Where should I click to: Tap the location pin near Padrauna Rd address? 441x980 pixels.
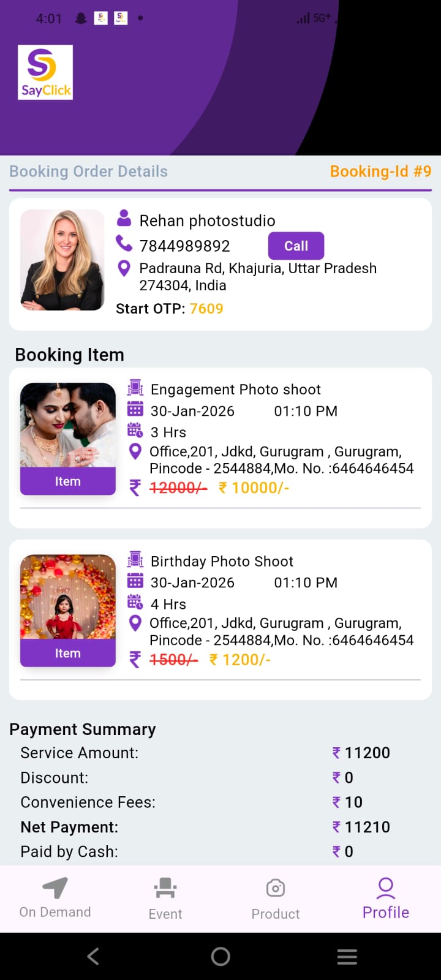point(124,268)
